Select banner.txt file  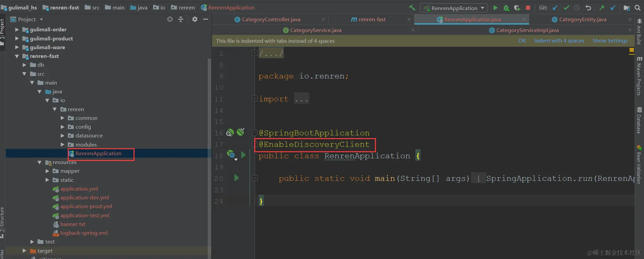73,224
